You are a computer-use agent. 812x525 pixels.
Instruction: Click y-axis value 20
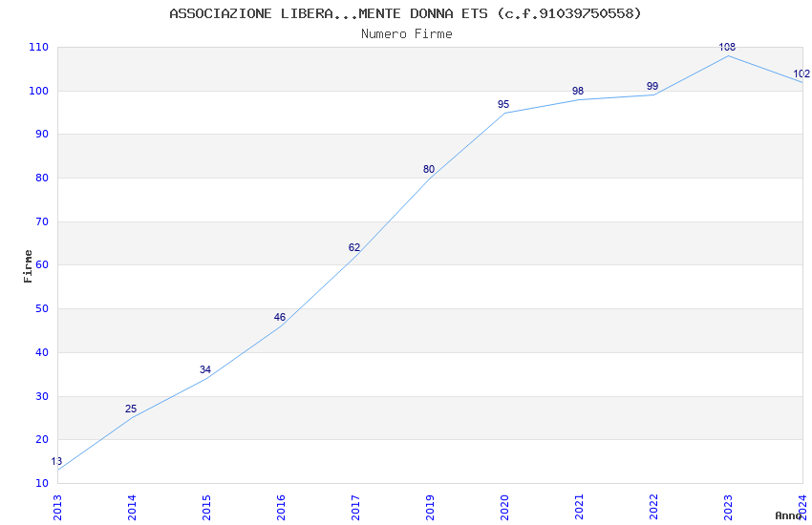pos(42,440)
